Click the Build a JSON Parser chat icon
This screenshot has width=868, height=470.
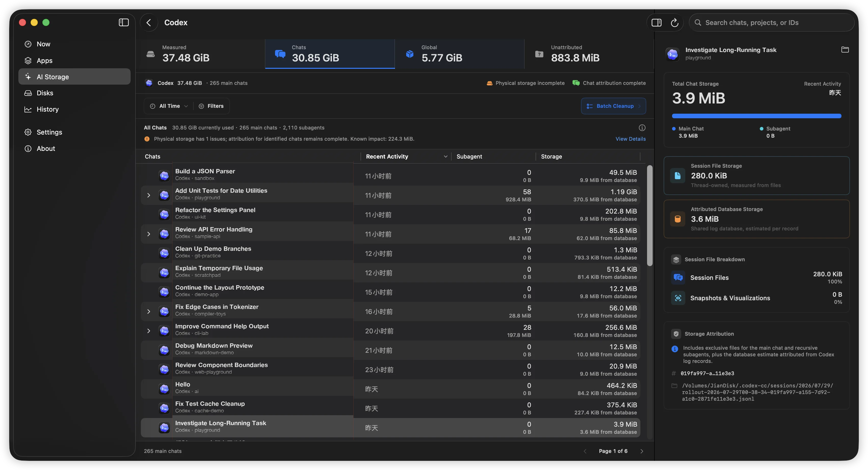point(164,176)
